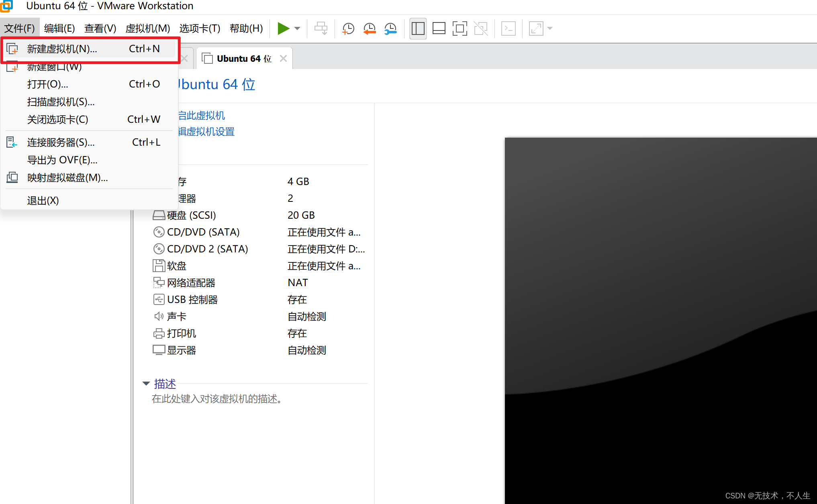Click the VM screen preview thumbnail
Image resolution: width=817 pixels, height=504 pixels.
(x=661, y=321)
